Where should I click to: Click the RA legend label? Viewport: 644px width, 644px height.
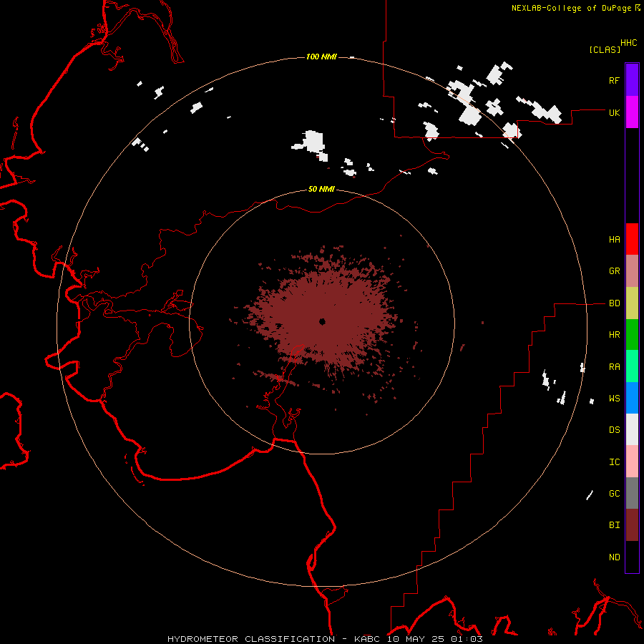tap(614, 367)
